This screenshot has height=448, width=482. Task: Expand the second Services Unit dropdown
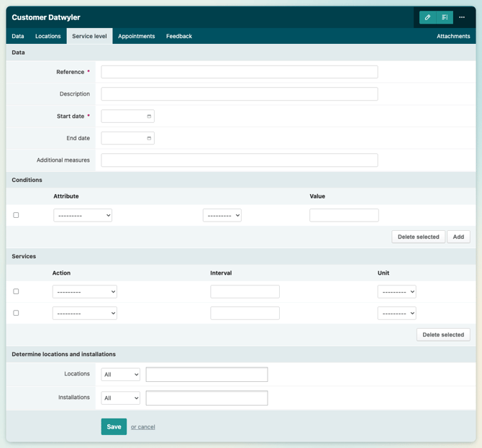point(396,314)
